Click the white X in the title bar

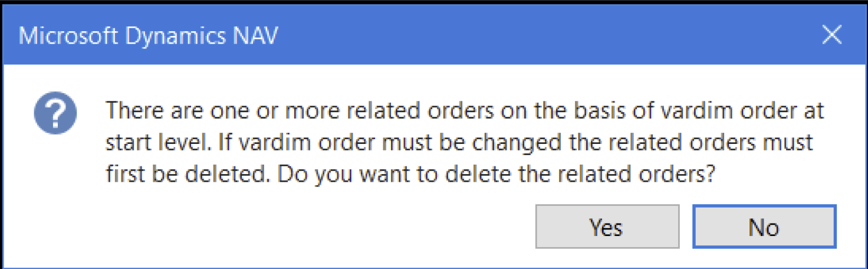click(831, 35)
